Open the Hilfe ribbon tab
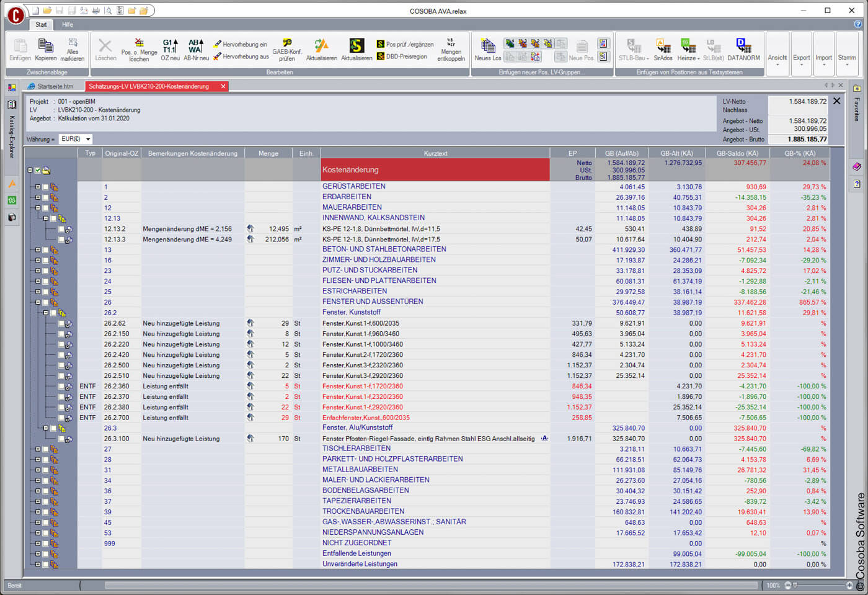 tap(68, 25)
